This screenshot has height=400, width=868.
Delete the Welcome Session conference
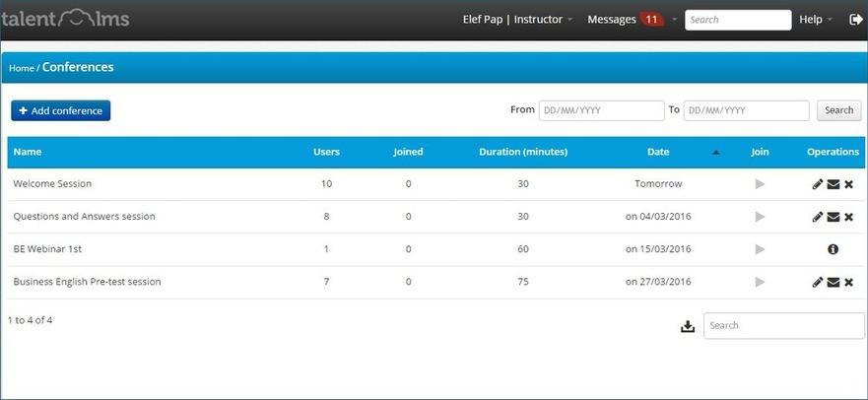[x=848, y=184]
